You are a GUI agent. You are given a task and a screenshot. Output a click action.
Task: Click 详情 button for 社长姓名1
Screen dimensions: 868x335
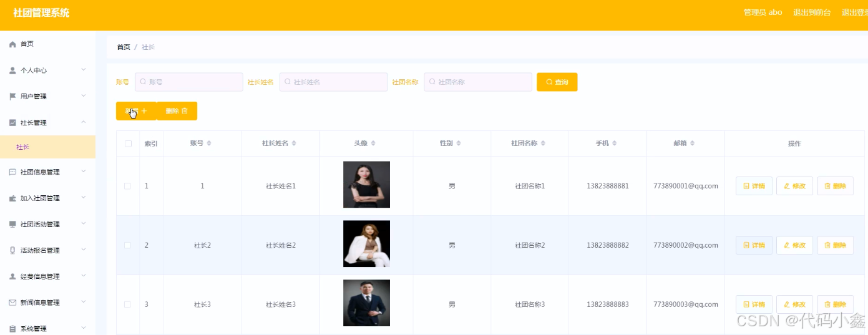754,186
